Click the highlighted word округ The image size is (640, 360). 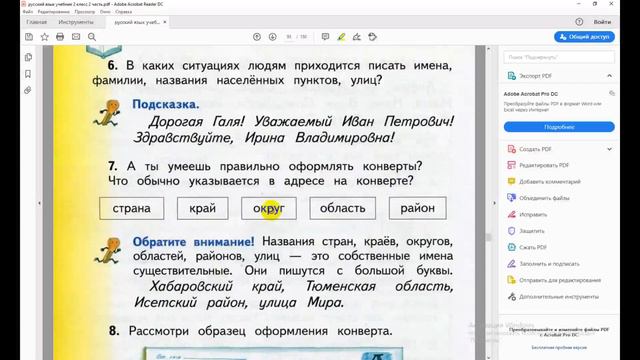269,208
